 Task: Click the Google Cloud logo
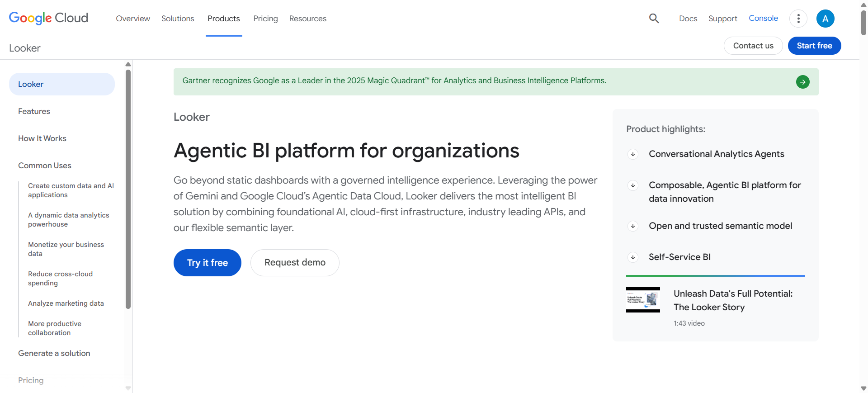click(48, 18)
